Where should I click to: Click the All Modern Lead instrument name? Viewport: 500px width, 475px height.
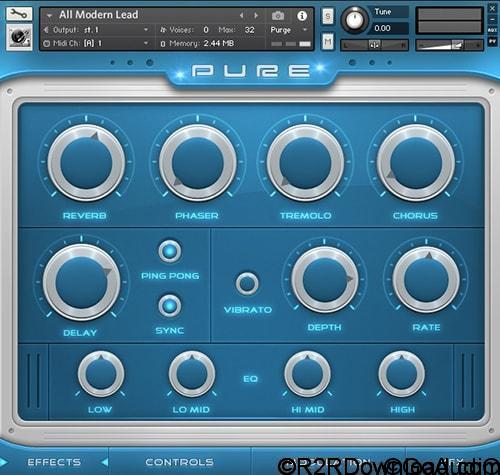pos(99,15)
